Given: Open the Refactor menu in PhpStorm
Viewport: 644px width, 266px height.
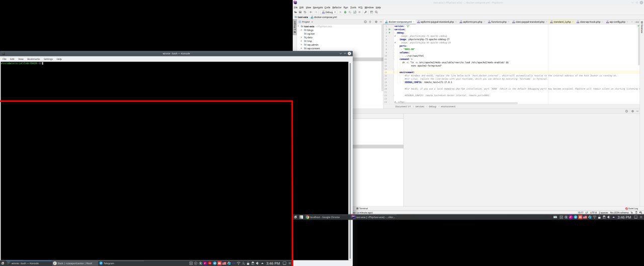Looking at the screenshot, I should 337,8.
